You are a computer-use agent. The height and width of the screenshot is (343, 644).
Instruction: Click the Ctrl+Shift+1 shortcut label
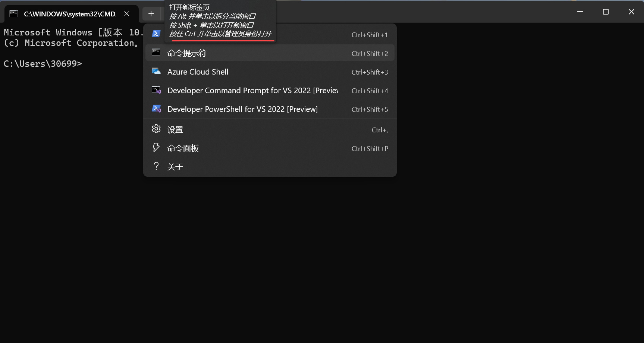370,35
